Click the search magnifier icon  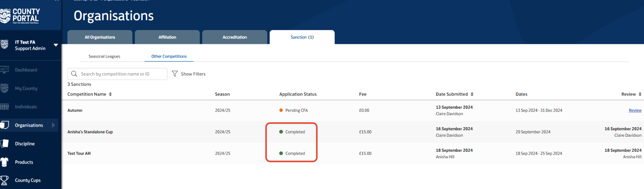tap(74, 74)
